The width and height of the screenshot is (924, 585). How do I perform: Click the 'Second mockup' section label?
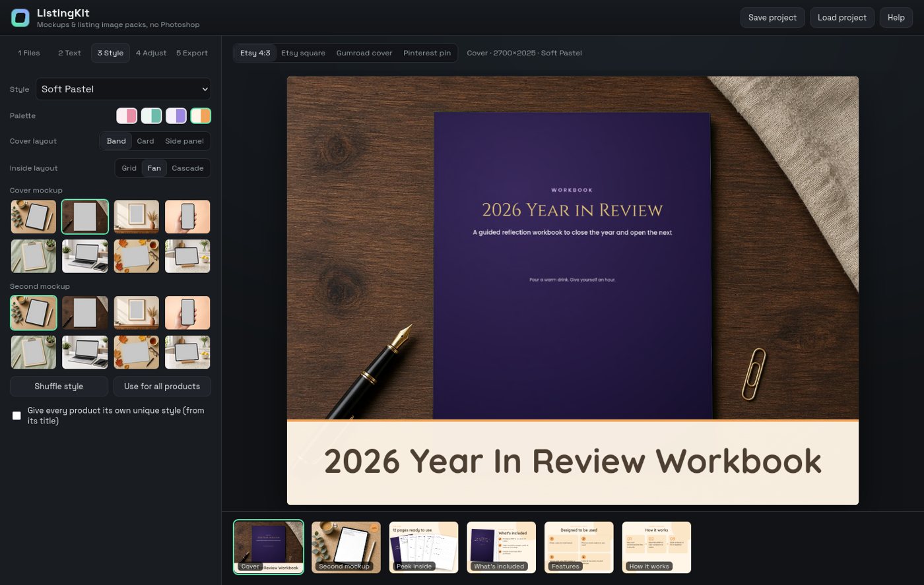40,286
